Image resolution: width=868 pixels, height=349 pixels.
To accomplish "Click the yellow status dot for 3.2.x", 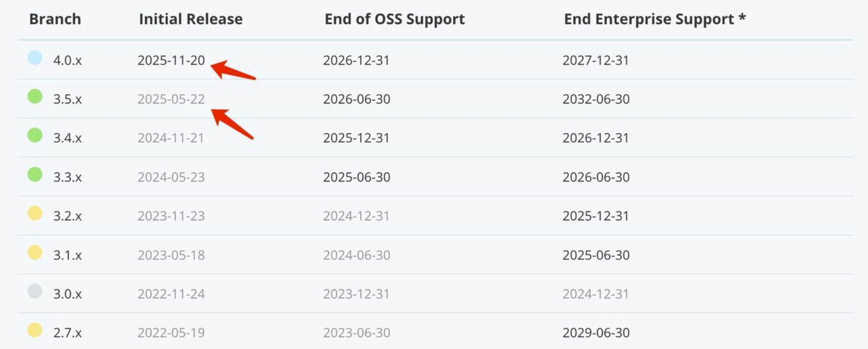I will pyautogui.click(x=35, y=213).
